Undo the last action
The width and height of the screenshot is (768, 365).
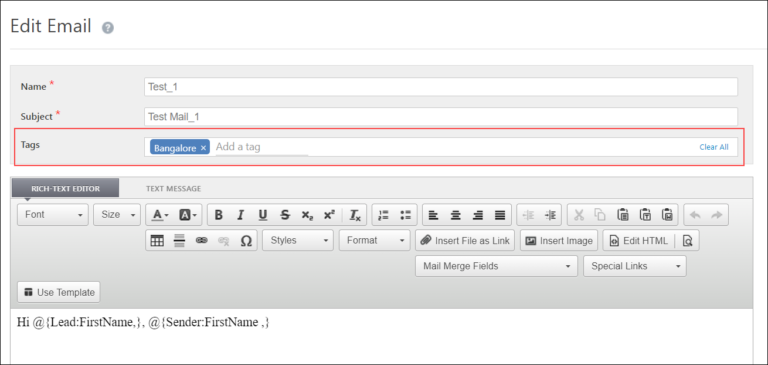695,215
